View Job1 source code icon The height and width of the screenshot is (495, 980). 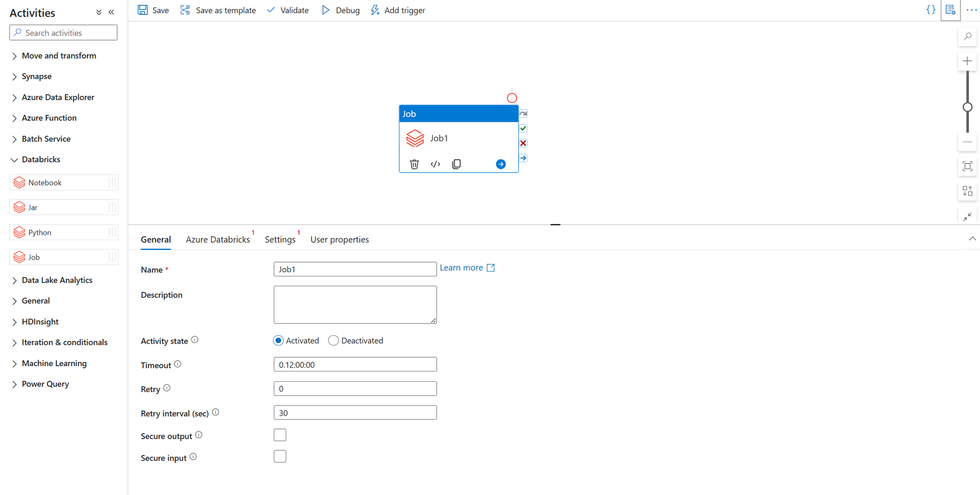(436, 164)
